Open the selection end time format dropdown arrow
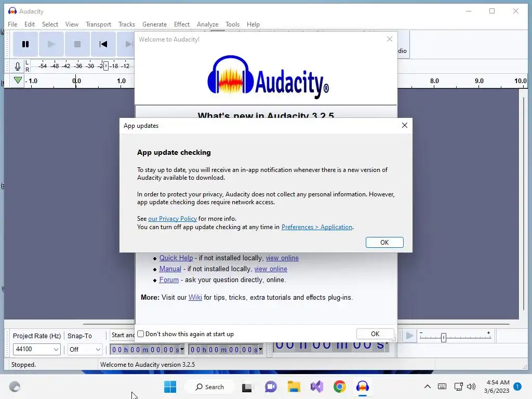 pos(261,349)
